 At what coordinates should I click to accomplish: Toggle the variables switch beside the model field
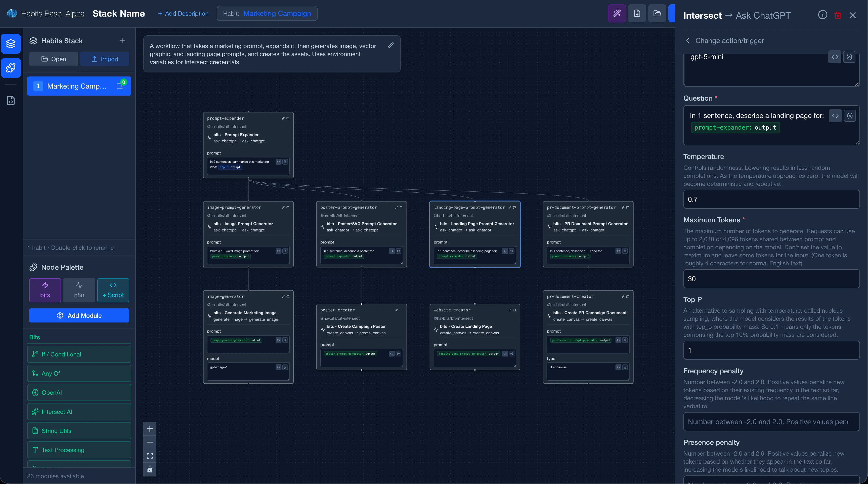pos(849,57)
